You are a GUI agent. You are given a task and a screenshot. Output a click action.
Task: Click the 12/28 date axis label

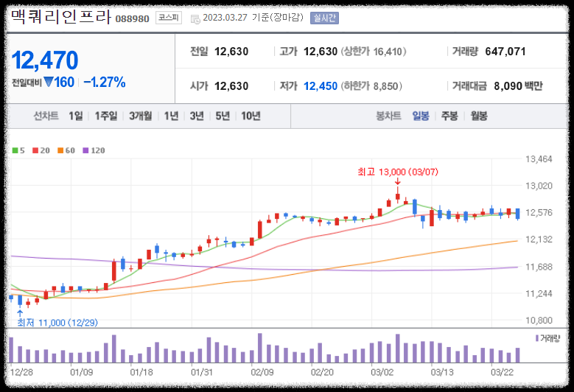coord(21,373)
